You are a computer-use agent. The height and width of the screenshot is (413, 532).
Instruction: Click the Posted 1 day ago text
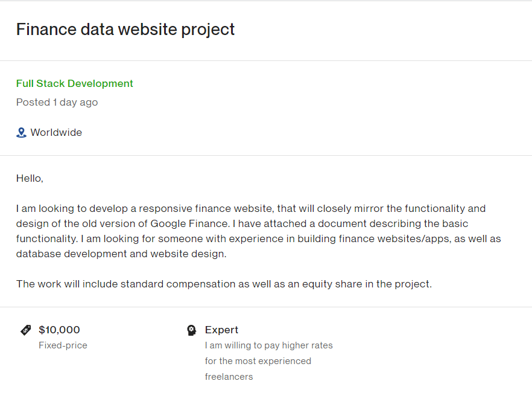click(57, 102)
